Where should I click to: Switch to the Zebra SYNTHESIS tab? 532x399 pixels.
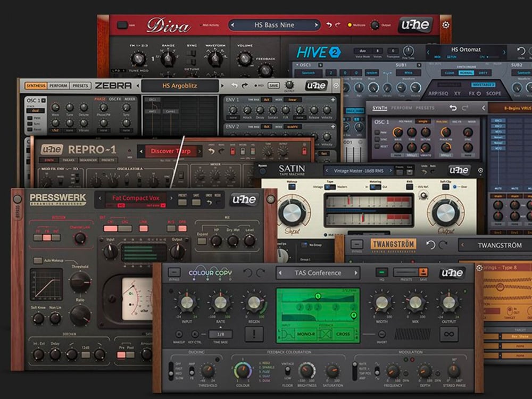(36, 86)
